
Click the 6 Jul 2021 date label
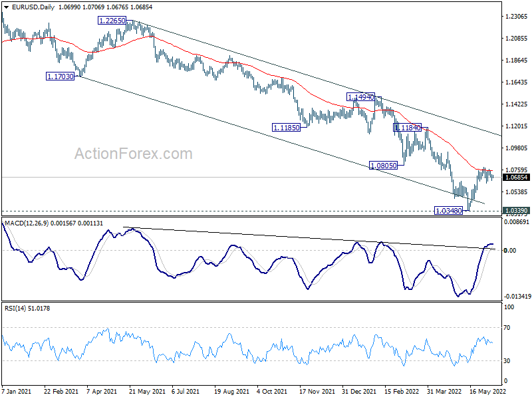186,392
